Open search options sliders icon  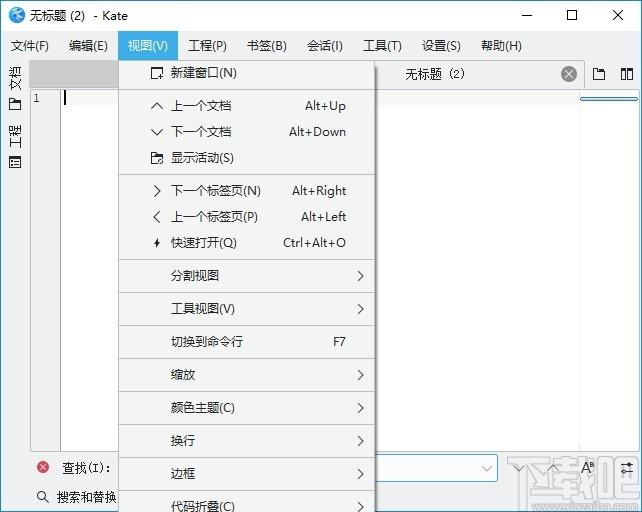point(627,468)
